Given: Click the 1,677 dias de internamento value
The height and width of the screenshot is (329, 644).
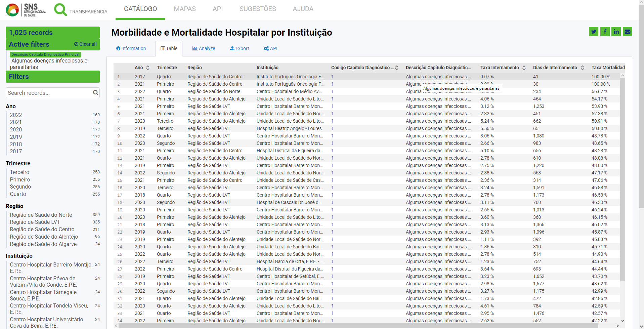Looking at the screenshot, I should coord(539,284).
